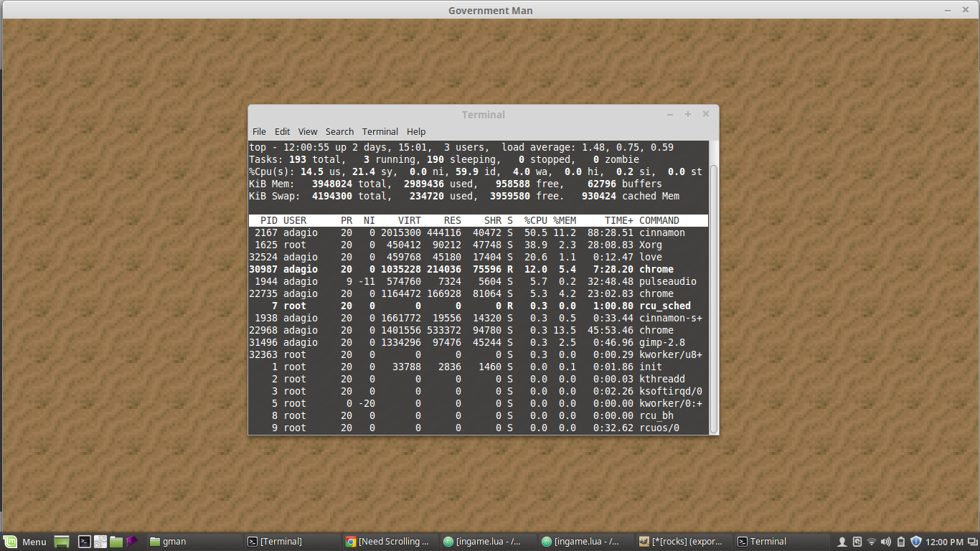This screenshot has height=551, width=980.
Task: Close the Government Man window
Action: click(x=966, y=10)
